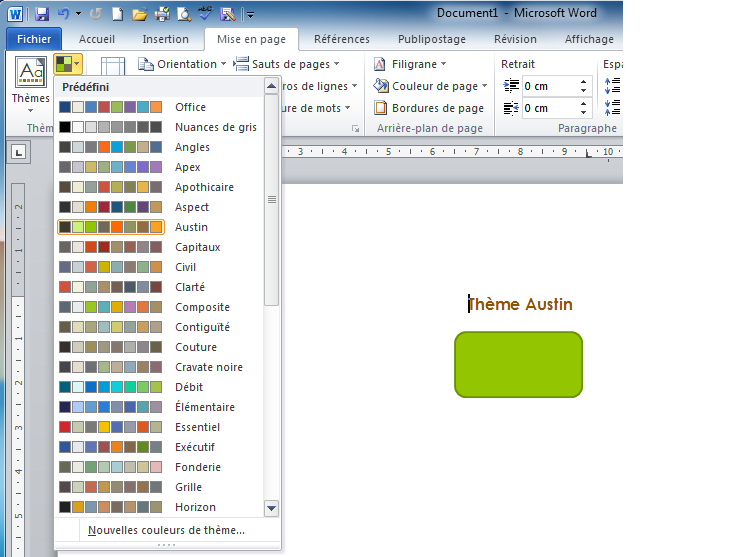Run spelling check ABC icon
This screenshot has width=731, height=557.
tap(205, 14)
